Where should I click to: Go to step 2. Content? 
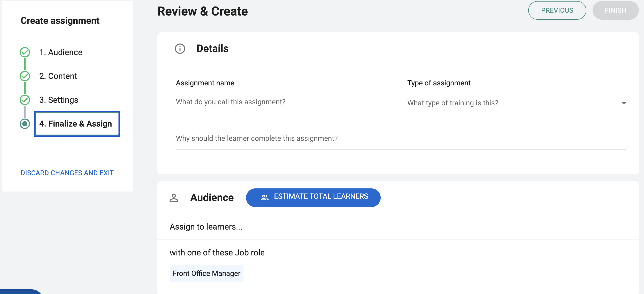coord(58,76)
